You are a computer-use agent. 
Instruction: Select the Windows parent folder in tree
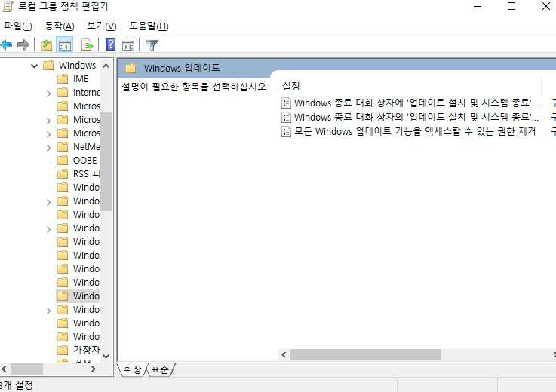77,66
